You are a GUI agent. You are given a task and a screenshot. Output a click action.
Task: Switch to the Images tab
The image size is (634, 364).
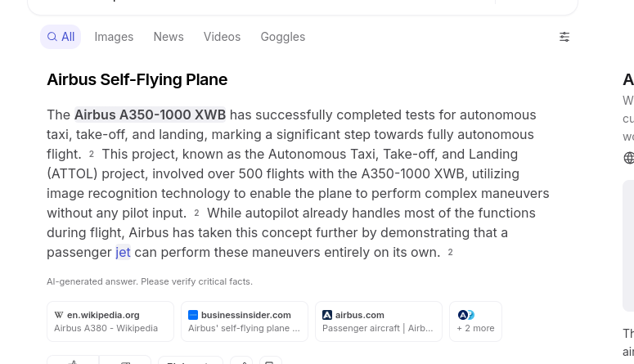pyautogui.click(x=114, y=37)
